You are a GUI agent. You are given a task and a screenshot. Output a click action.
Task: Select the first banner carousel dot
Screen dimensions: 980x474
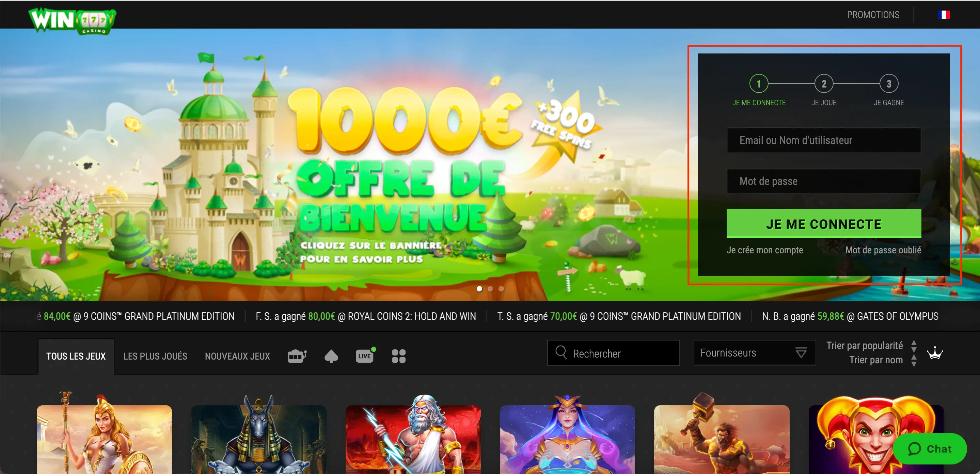pos(479,289)
